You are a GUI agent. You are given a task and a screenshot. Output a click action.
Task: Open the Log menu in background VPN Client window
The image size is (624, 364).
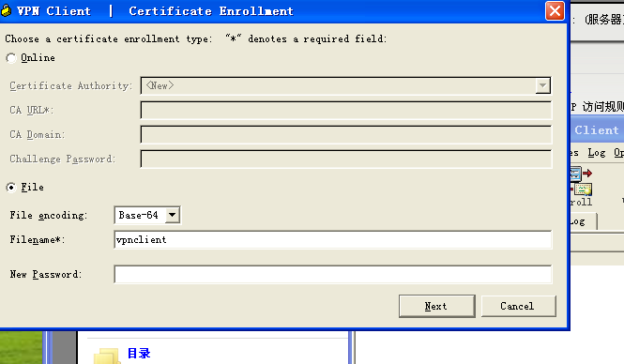(x=596, y=153)
